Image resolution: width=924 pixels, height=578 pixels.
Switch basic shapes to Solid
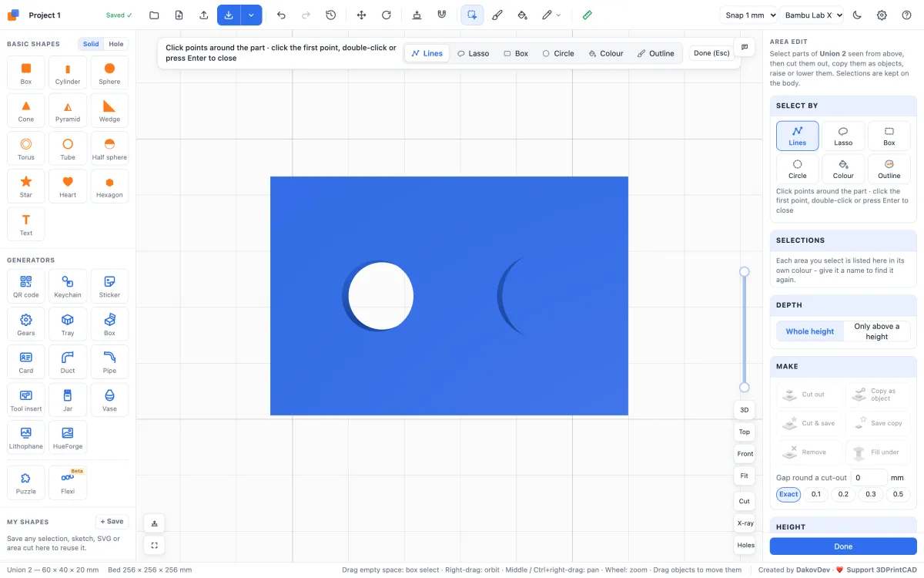point(91,44)
